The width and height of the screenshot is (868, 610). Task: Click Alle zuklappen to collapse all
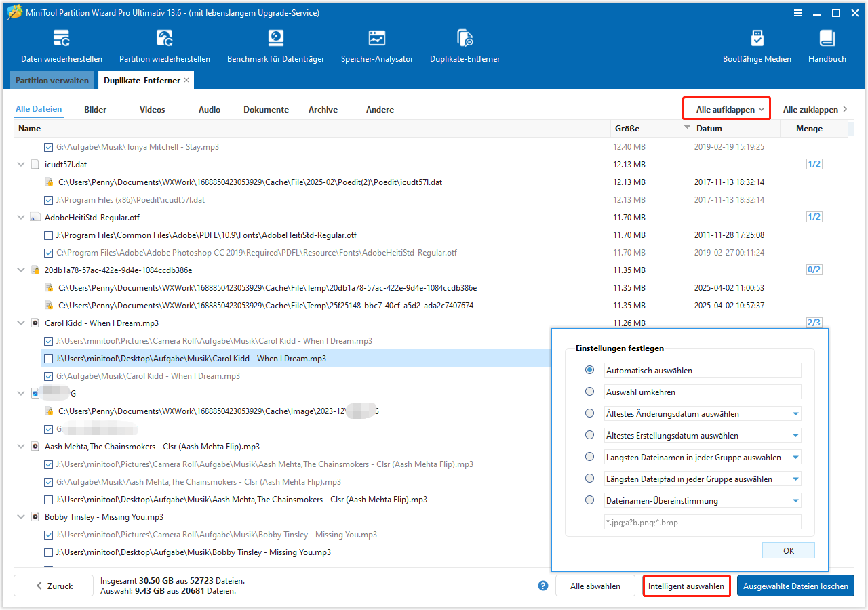click(815, 109)
